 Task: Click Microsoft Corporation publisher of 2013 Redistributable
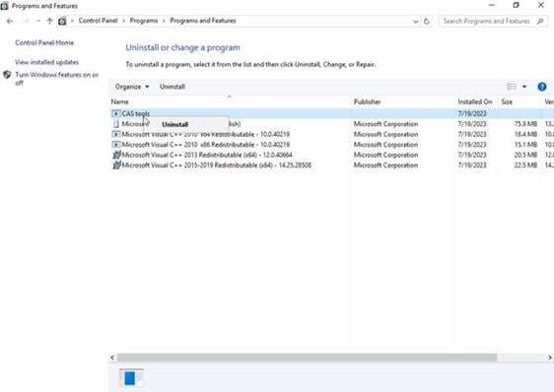(385, 155)
